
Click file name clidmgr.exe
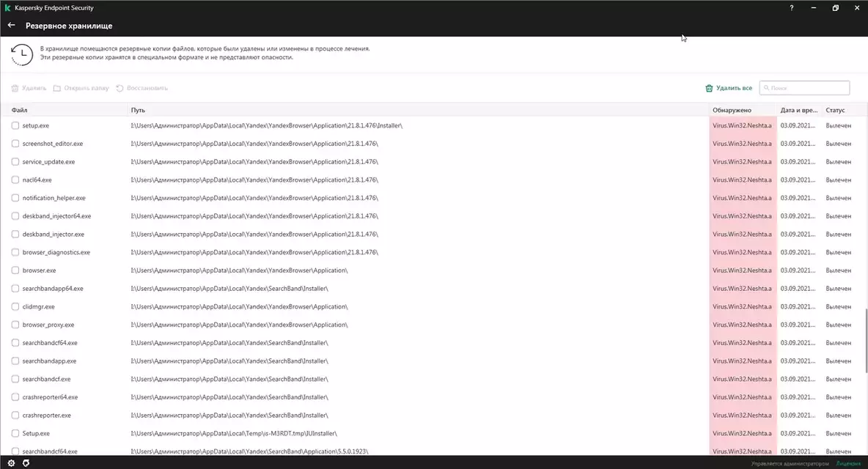click(39, 306)
